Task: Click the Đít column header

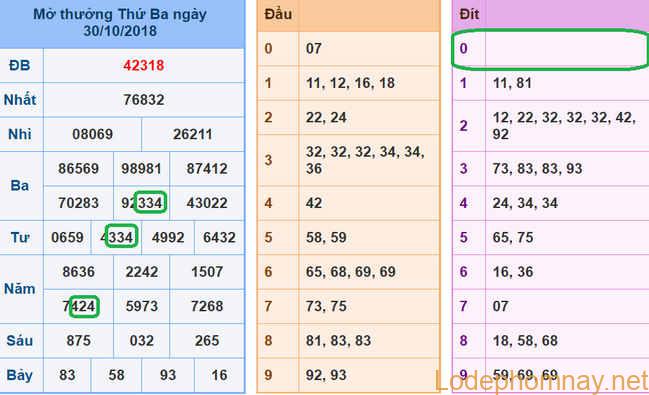Action: click(469, 14)
